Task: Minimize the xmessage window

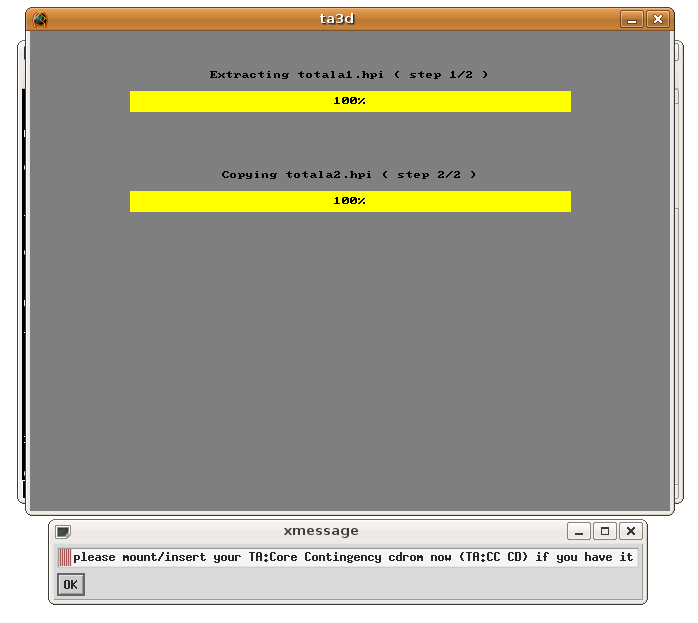Action: click(578, 531)
